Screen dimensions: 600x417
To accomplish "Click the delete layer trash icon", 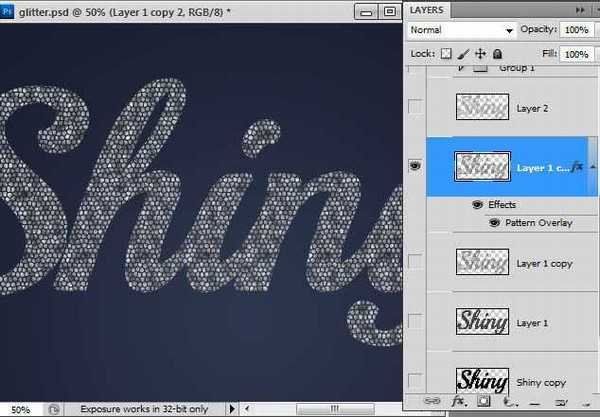I will click(586, 403).
